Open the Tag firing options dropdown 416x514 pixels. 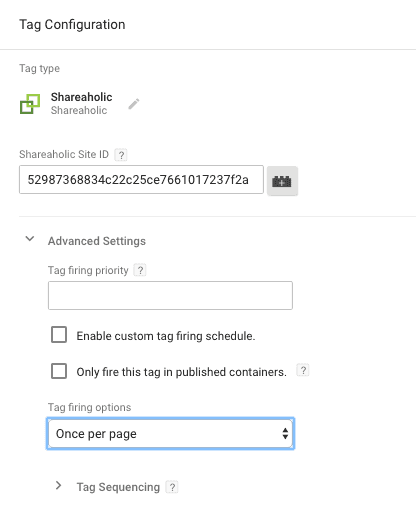click(170, 433)
